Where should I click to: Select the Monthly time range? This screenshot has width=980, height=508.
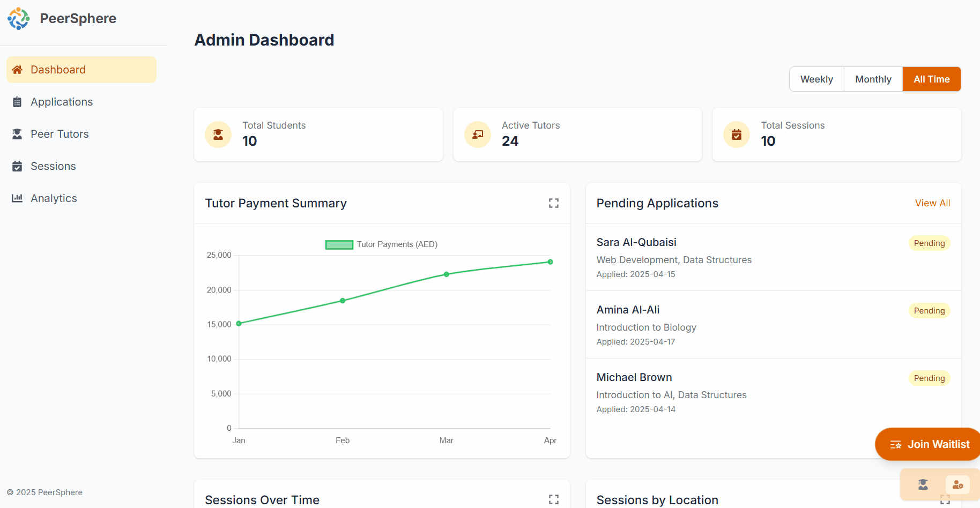873,79
